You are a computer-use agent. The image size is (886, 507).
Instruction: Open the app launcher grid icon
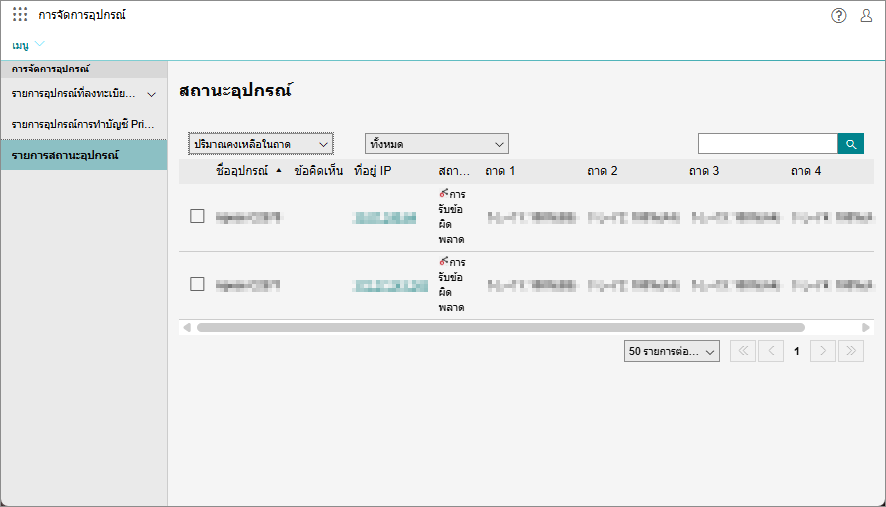click(20, 15)
